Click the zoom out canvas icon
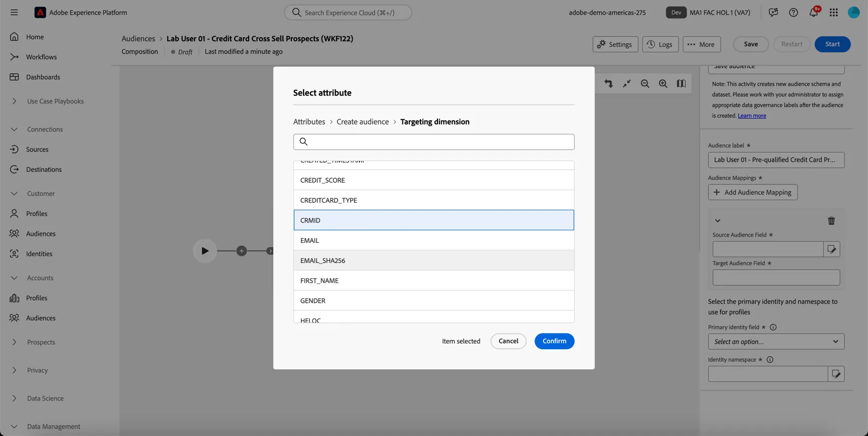 point(645,84)
